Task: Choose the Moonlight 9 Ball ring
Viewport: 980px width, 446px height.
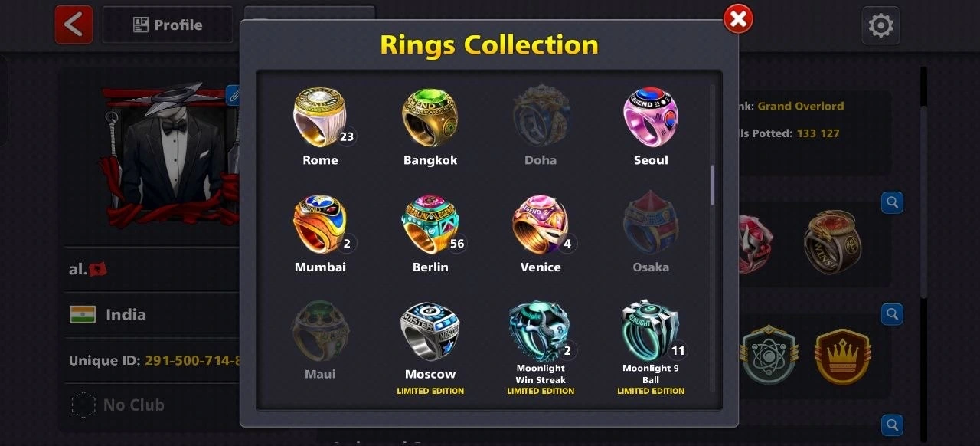Action: pos(651,331)
